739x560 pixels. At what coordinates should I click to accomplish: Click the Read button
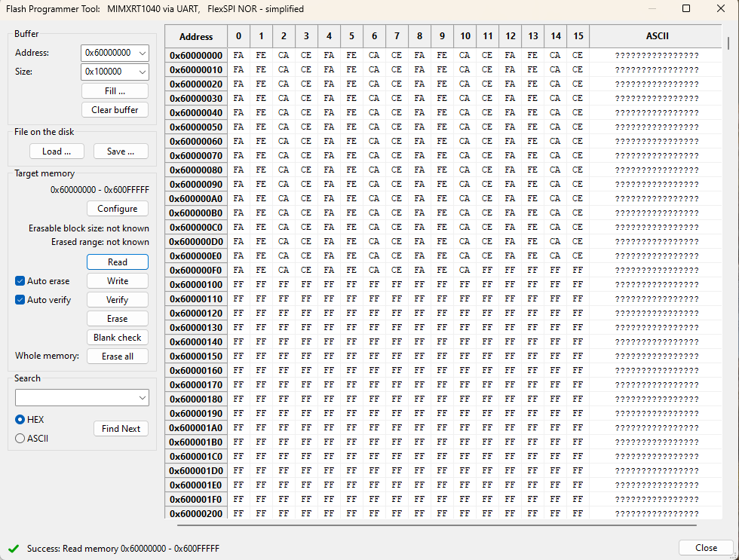(117, 262)
